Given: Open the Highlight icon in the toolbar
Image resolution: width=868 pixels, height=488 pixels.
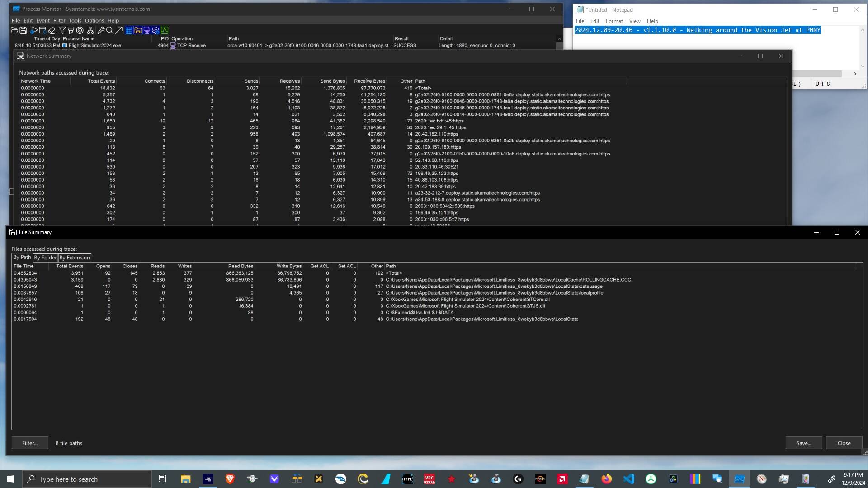Looking at the screenshot, I should click(x=71, y=30).
